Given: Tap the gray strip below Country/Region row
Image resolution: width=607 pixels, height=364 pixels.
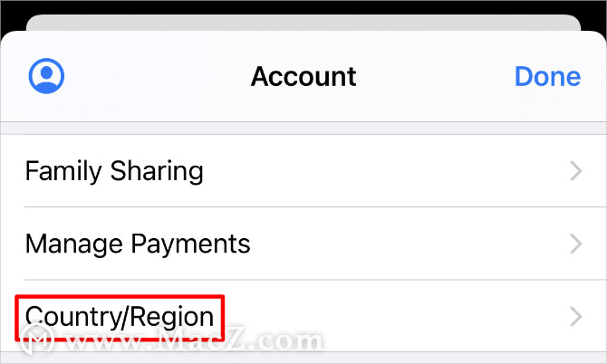Looking at the screenshot, I should coord(303,358).
